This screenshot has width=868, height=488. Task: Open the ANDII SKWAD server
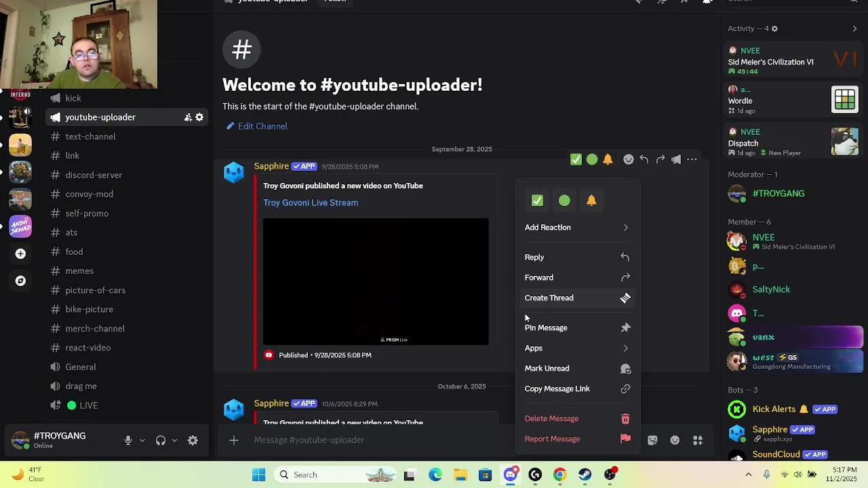[x=20, y=226]
